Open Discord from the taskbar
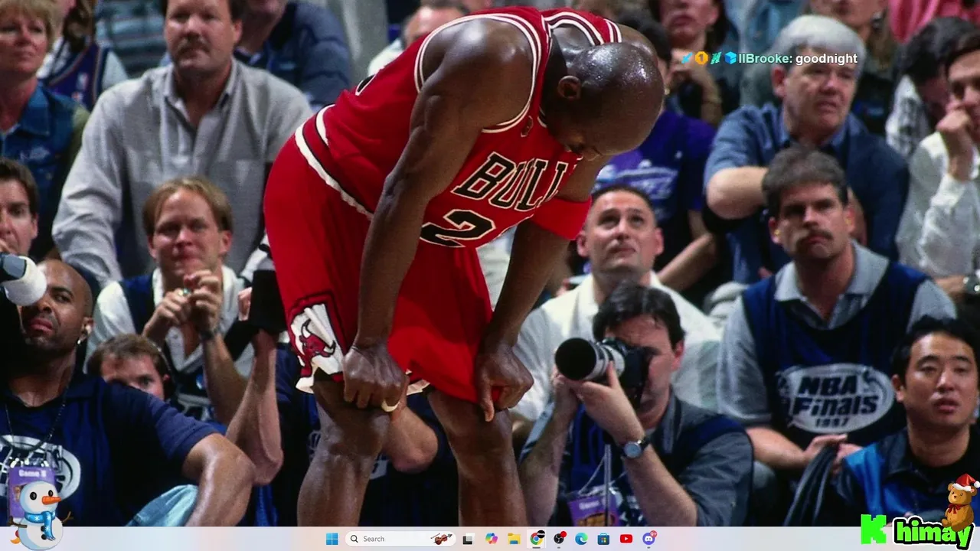The width and height of the screenshot is (980, 551). pos(649,539)
